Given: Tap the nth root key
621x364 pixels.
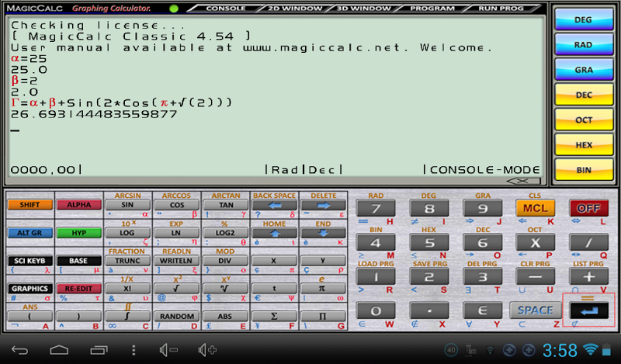Looking at the screenshot, I should coord(226,289).
